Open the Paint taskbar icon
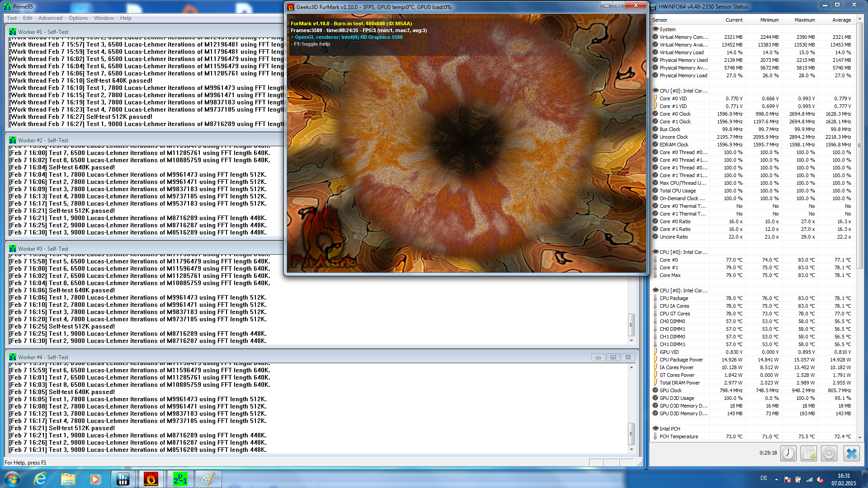 (x=208, y=479)
